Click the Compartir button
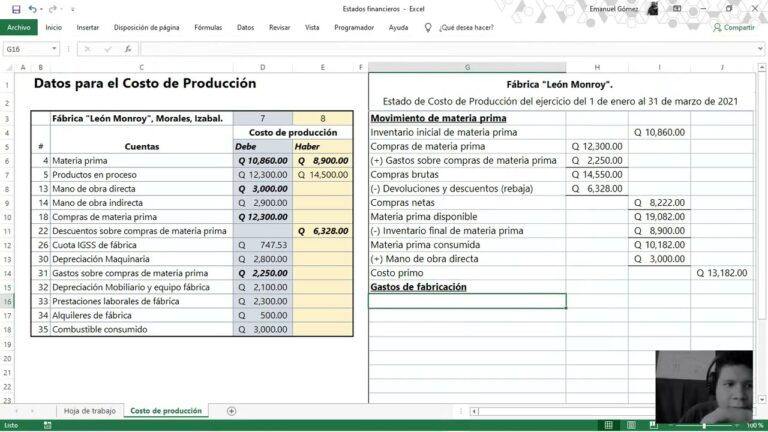Screen dimensions: 768x432 [734, 28]
